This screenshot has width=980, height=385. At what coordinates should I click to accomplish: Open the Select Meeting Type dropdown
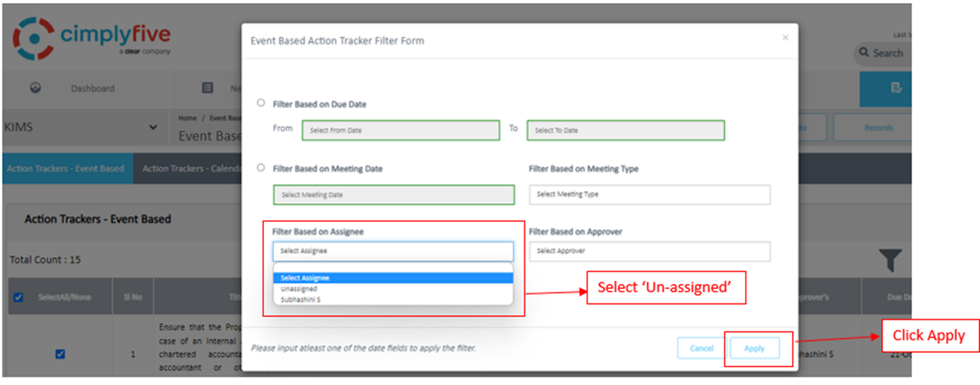(x=650, y=195)
